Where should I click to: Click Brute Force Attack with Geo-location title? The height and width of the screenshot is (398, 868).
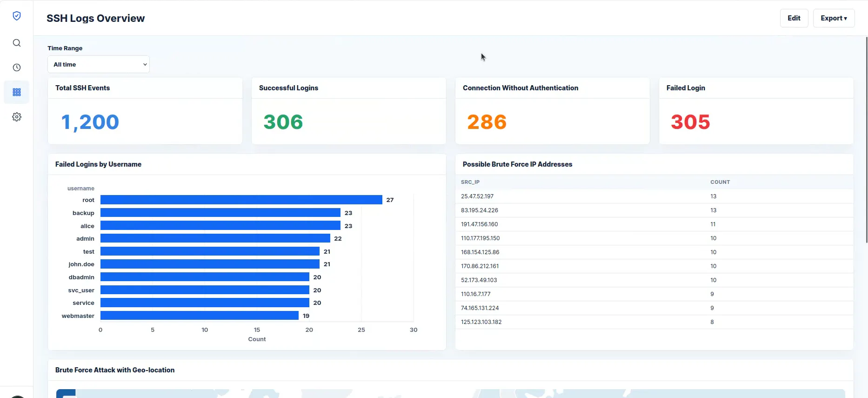click(115, 370)
